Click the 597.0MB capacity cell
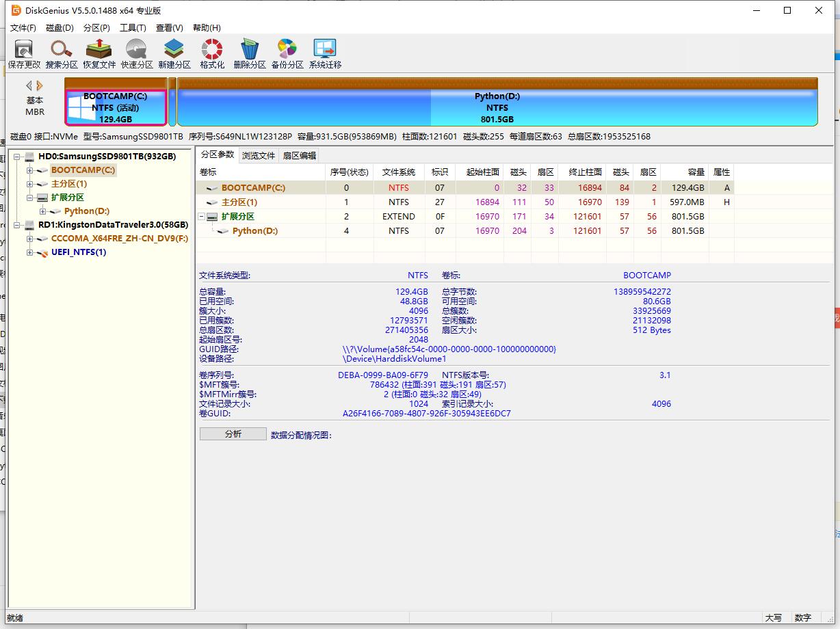Viewport: 840px width, 629px height. (687, 202)
